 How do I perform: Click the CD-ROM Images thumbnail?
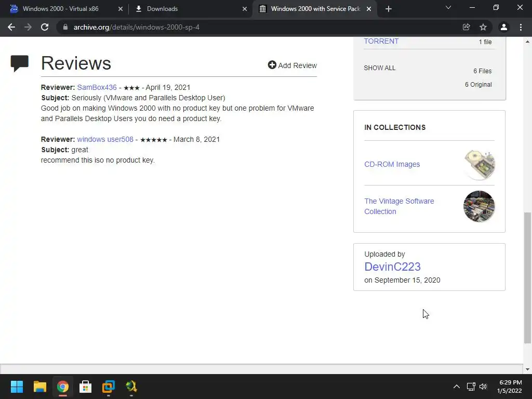click(x=479, y=164)
